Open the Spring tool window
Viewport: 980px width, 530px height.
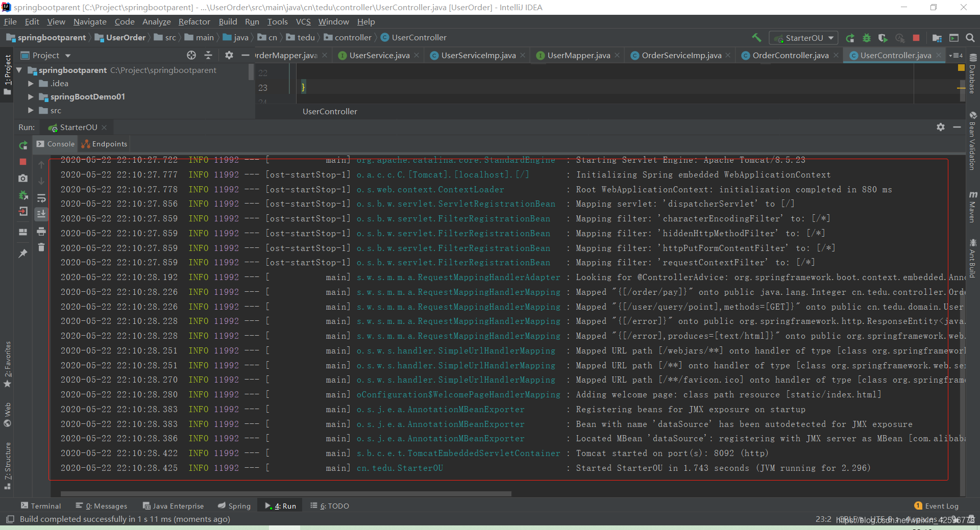(234, 506)
